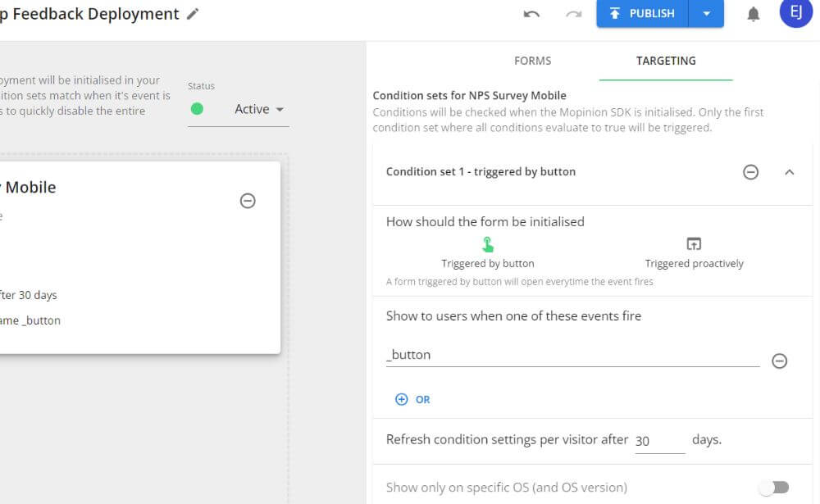Choose Triggered by button option
Image resolution: width=820 pixels, height=504 pixels.
point(487,253)
